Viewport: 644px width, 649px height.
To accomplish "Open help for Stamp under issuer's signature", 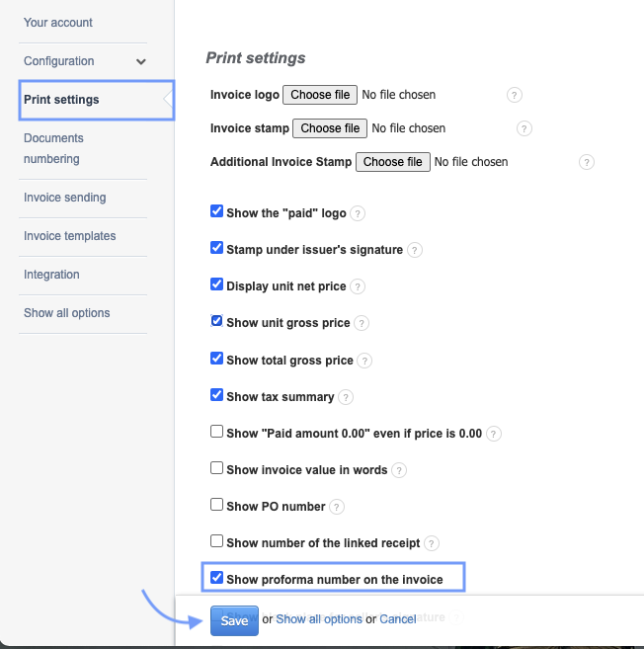I will tap(415, 250).
